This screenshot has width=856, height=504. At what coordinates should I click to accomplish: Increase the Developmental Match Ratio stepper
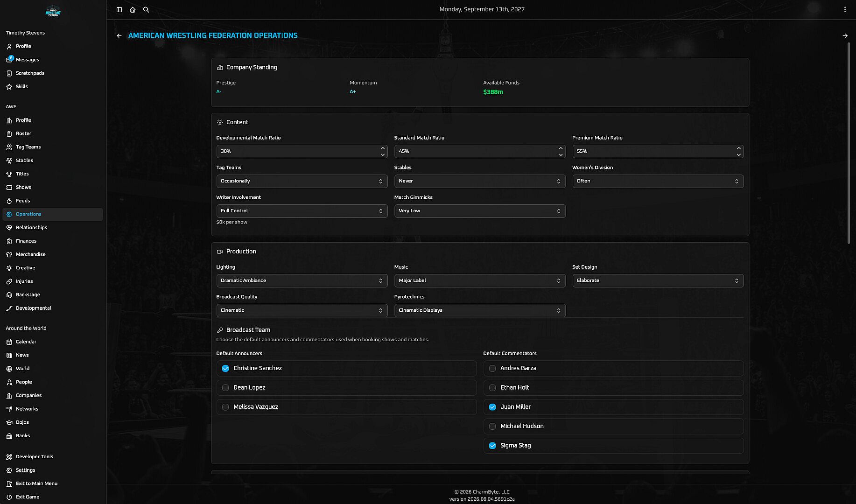(x=383, y=148)
